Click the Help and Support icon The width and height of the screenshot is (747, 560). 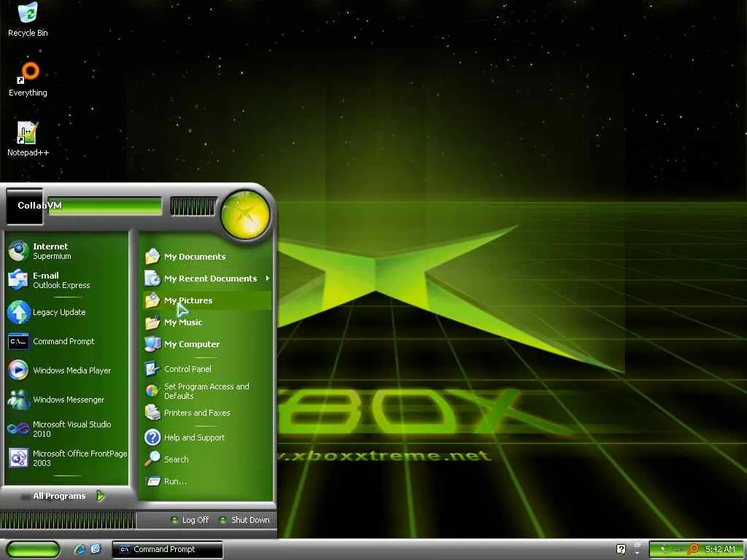[x=152, y=437]
